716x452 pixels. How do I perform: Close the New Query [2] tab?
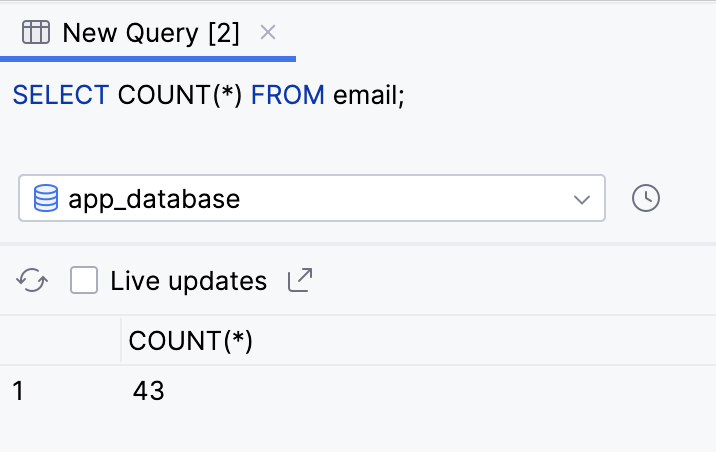(x=267, y=32)
